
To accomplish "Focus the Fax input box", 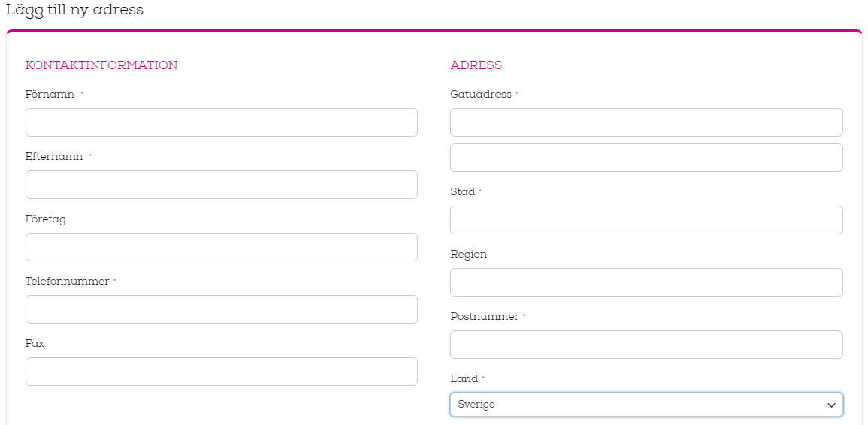I will point(222,372).
